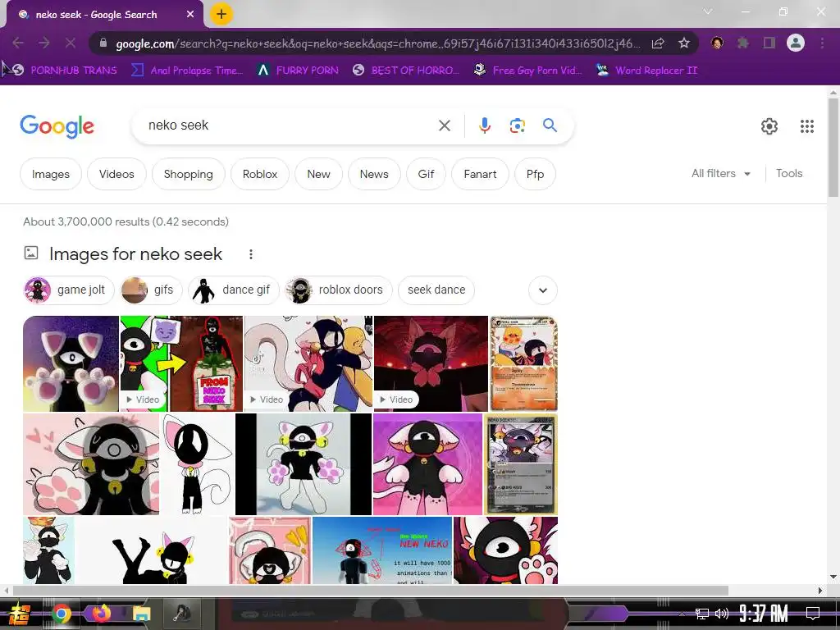This screenshot has height=630, width=840.
Task: Choose the game jolt suggestion chip
Action: tap(69, 290)
